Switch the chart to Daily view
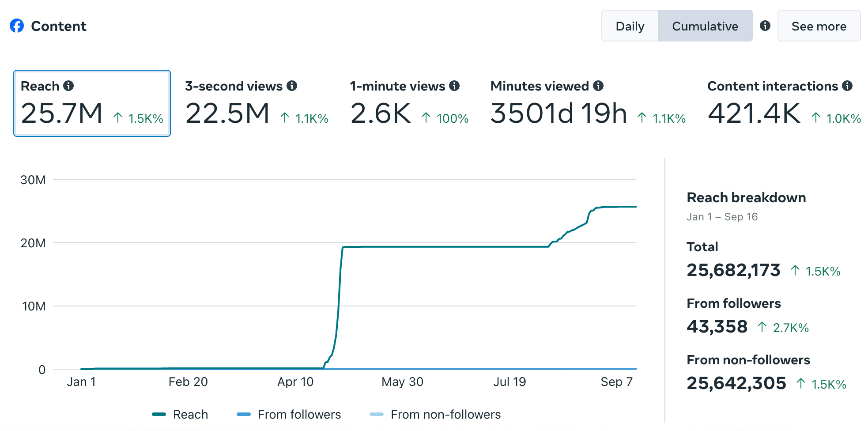The image size is (868, 431). 630,26
